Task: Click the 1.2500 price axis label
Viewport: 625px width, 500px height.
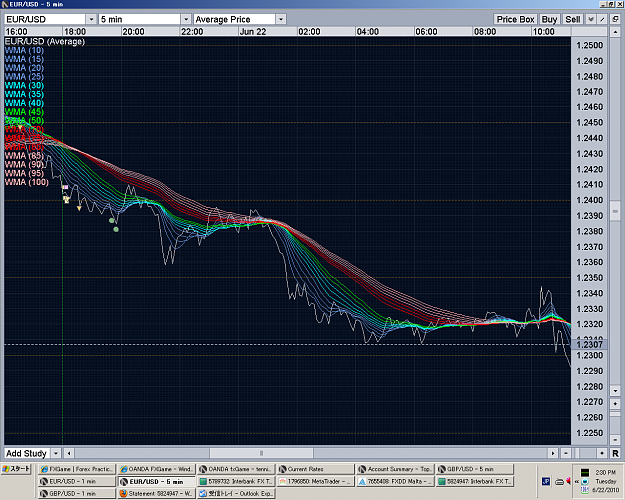Action: (x=590, y=45)
